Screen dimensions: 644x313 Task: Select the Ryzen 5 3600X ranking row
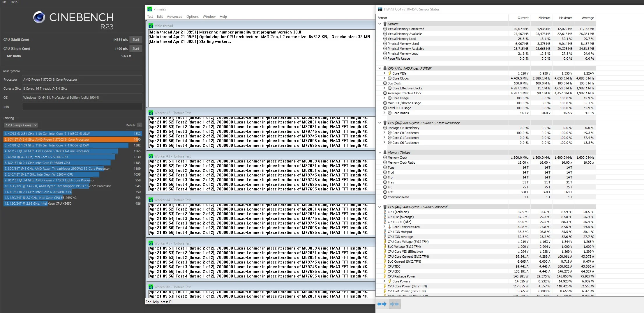click(73, 151)
